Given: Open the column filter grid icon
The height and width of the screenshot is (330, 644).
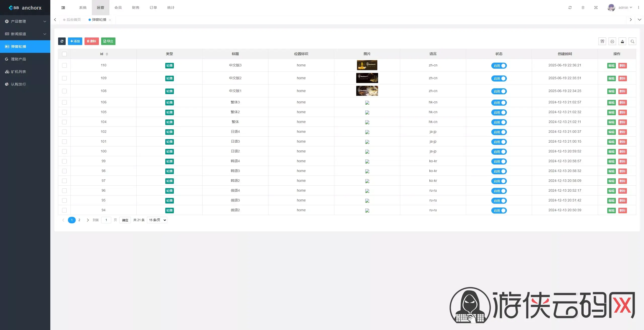Looking at the screenshot, I should (602, 41).
